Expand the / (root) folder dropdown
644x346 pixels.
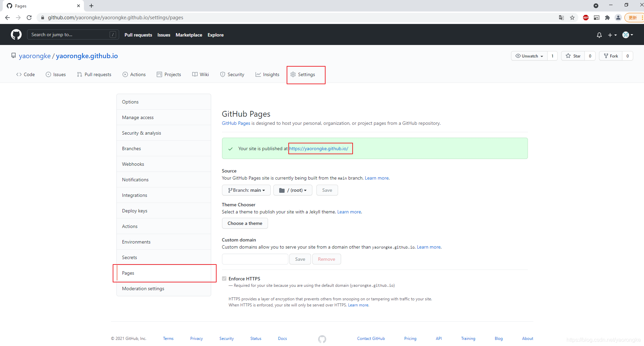(x=293, y=190)
